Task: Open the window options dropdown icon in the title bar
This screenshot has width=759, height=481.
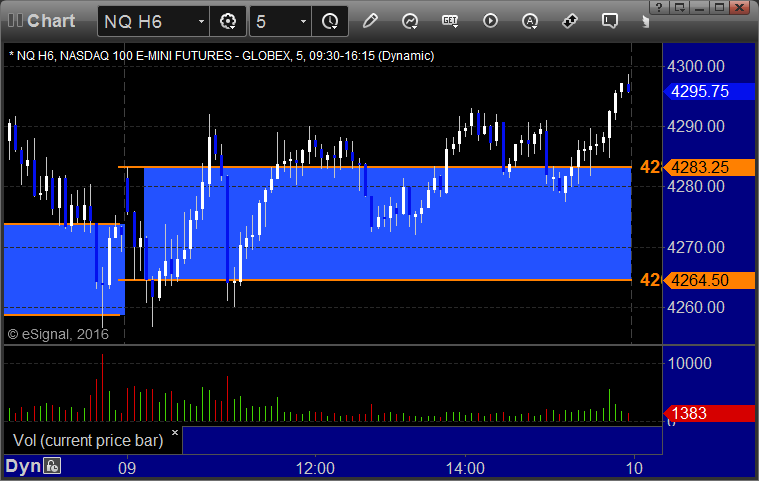Action: pyautogui.click(x=680, y=7)
